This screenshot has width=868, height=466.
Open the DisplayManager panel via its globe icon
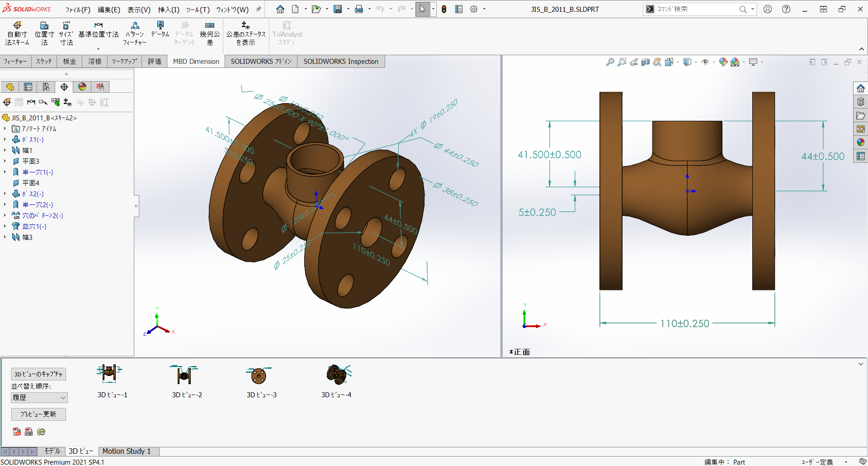click(x=82, y=86)
